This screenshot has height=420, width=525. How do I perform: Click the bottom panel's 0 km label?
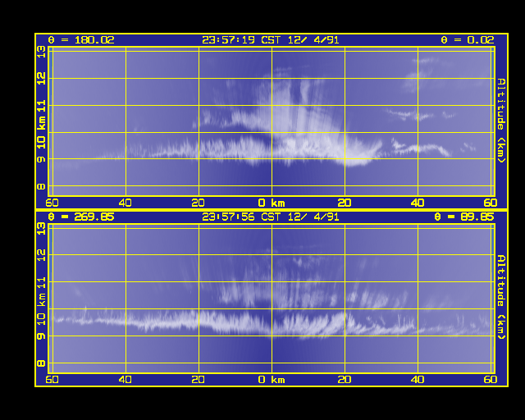pos(272,380)
